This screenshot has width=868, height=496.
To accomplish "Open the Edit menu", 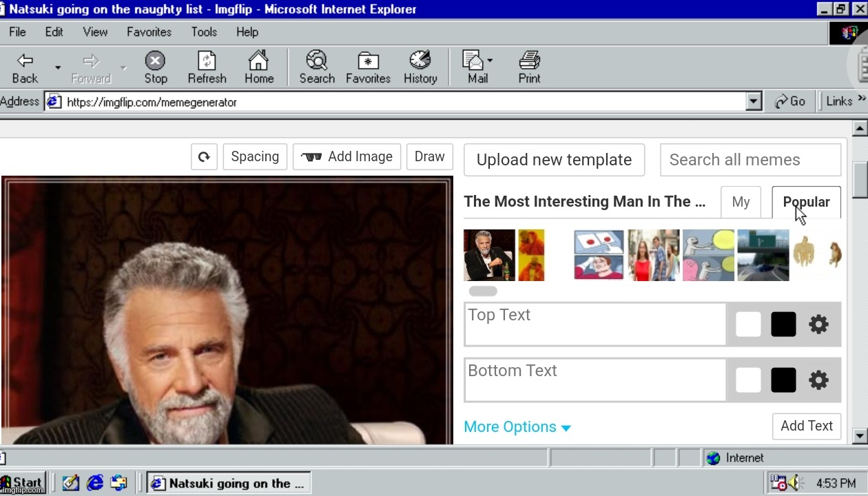I will pyautogui.click(x=54, y=32).
